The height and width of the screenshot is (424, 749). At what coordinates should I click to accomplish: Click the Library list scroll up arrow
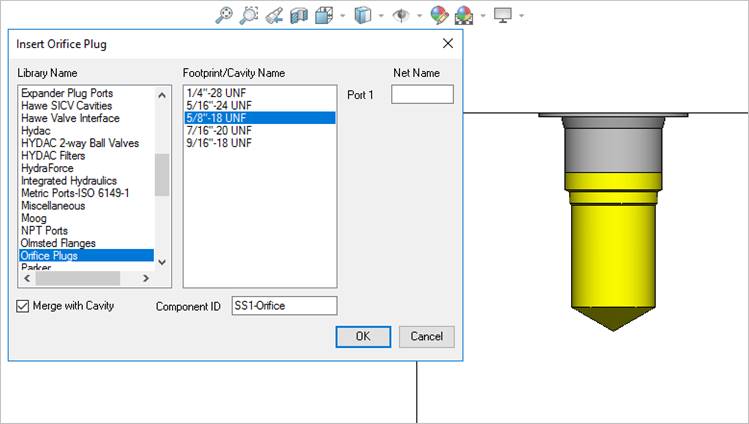tap(162, 95)
